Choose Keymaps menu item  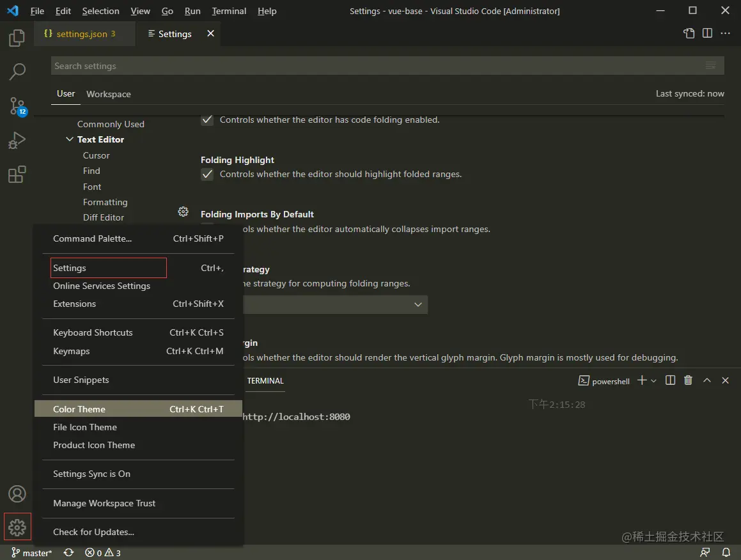pyautogui.click(x=139, y=351)
